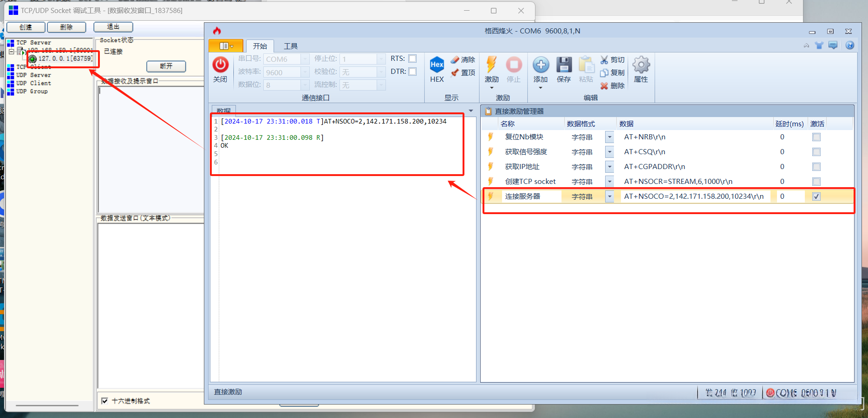Open data format dropdown for 复位Nb模块
The height and width of the screenshot is (418, 868).
609,137
